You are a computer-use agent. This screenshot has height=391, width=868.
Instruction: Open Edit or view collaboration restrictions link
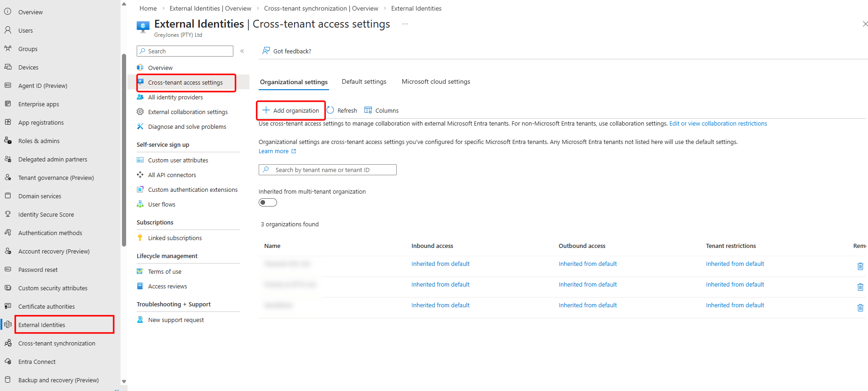718,124
